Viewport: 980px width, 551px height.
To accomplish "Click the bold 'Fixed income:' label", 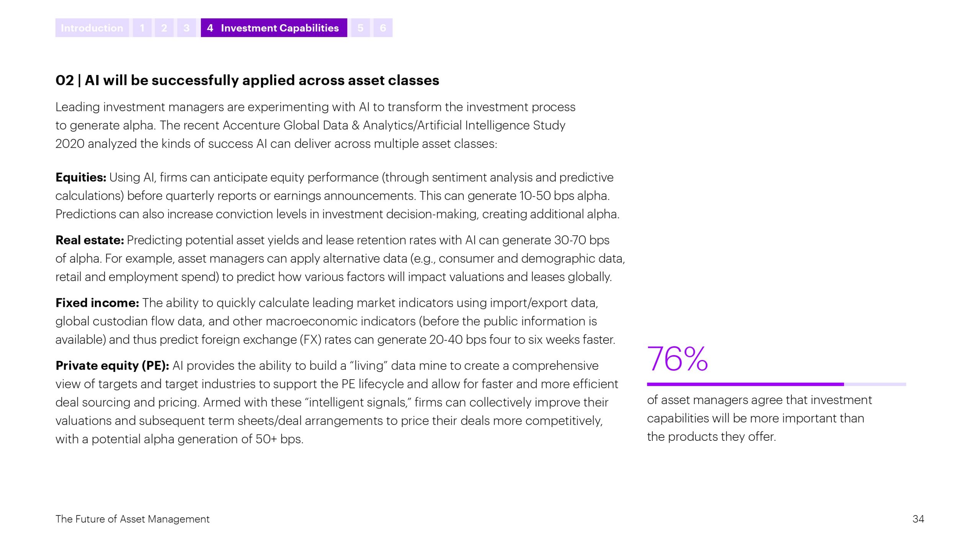I will [x=97, y=303].
